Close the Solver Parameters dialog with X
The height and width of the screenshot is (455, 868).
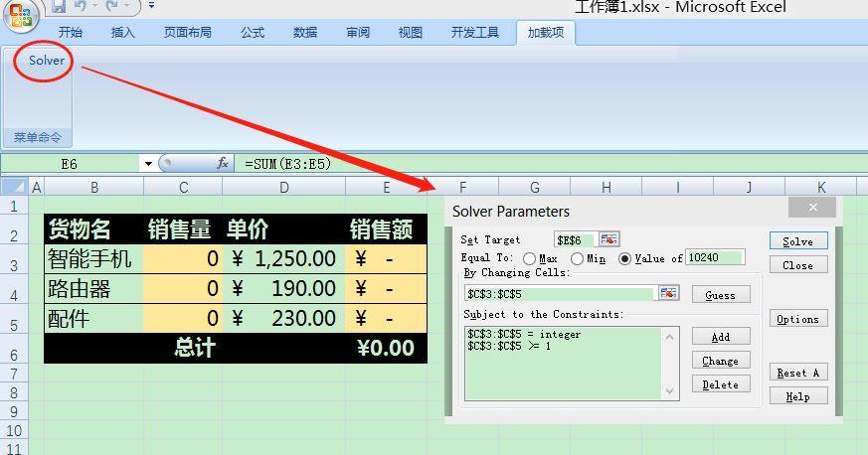[812, 208]
